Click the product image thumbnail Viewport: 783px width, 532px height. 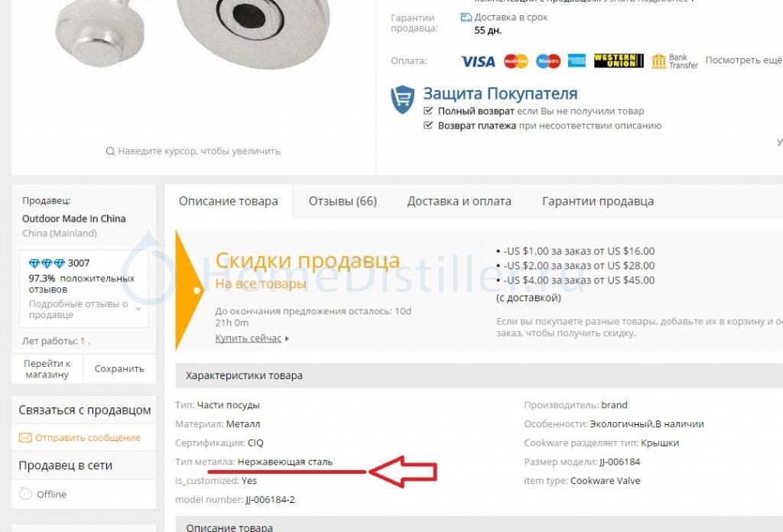pyautogui.click(x=193, y=35)
